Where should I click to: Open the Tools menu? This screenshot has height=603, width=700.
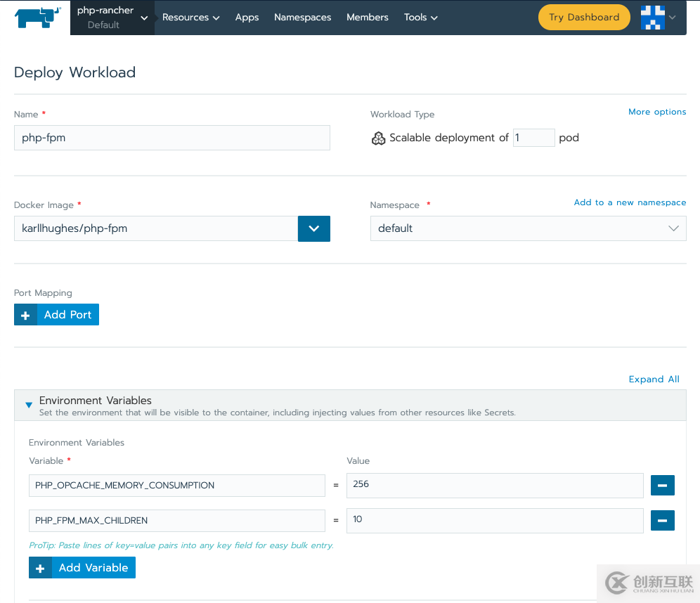click(x=420, y=18)
